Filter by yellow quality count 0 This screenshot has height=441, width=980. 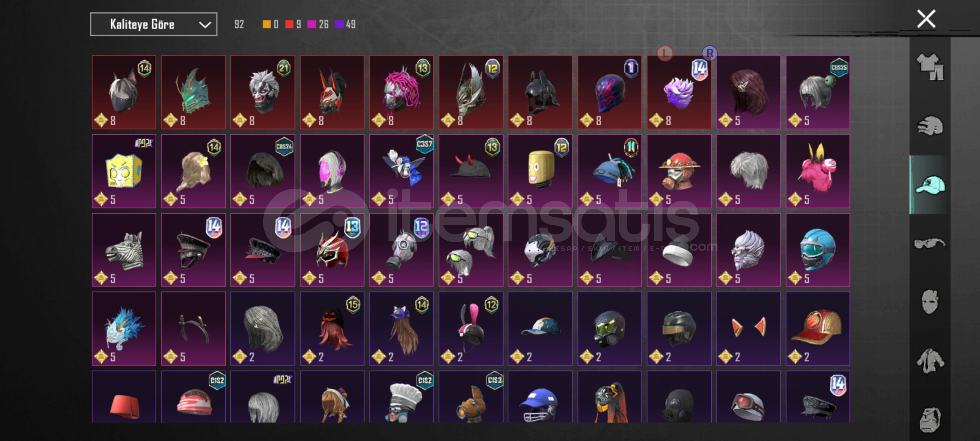(x=270, y=24)
